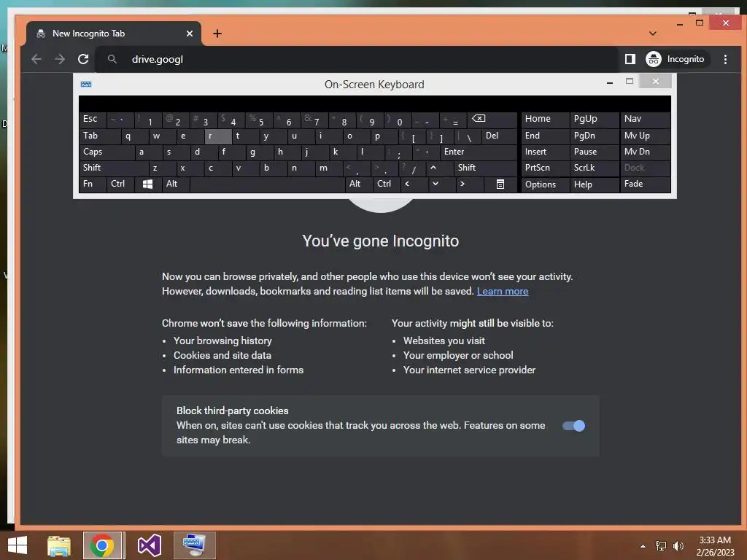Toggle the left Alt key

[x=176, y=184]
